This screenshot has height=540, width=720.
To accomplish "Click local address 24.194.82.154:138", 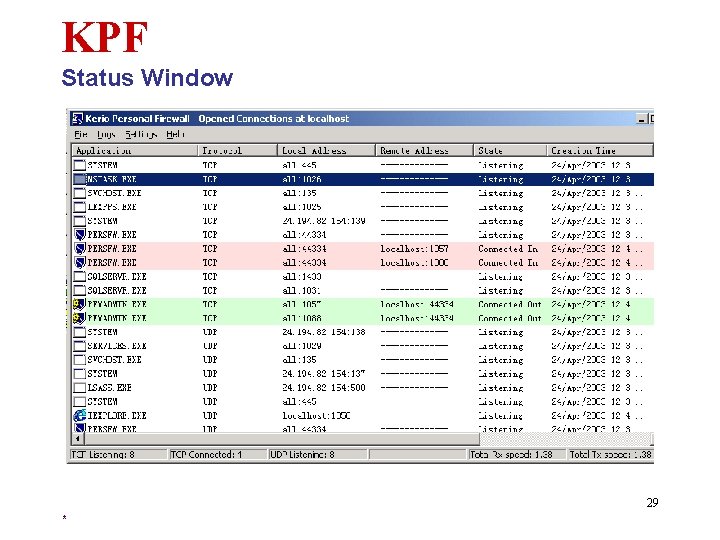I will 324,332.
